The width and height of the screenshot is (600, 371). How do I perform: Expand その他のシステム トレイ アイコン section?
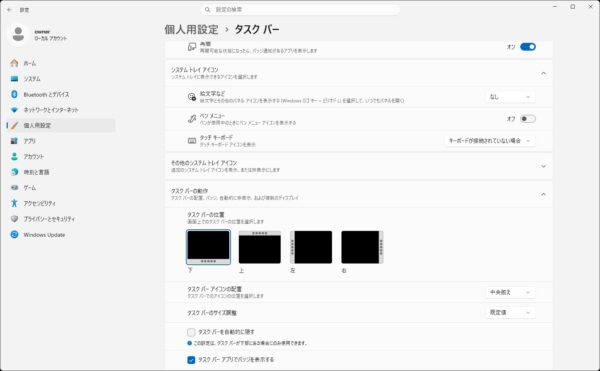point(543,166)
